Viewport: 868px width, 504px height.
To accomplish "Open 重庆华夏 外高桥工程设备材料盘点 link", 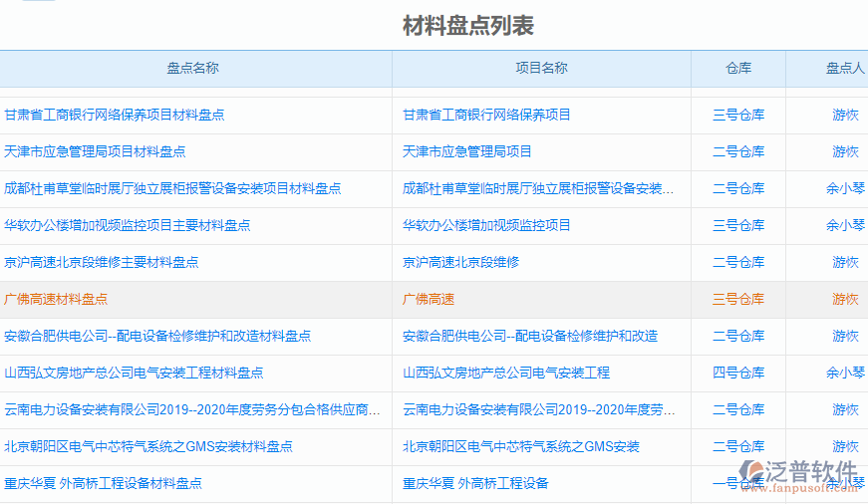I will [104, 483].
